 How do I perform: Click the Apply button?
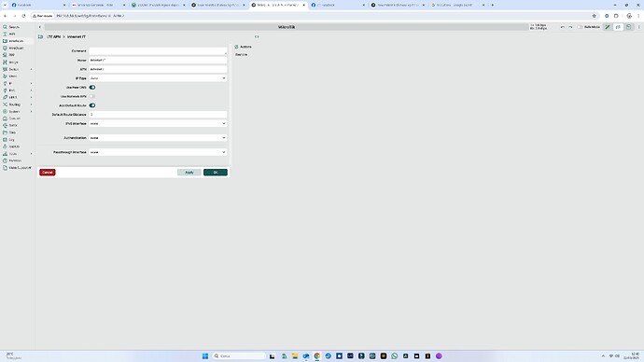coord(189,173)
